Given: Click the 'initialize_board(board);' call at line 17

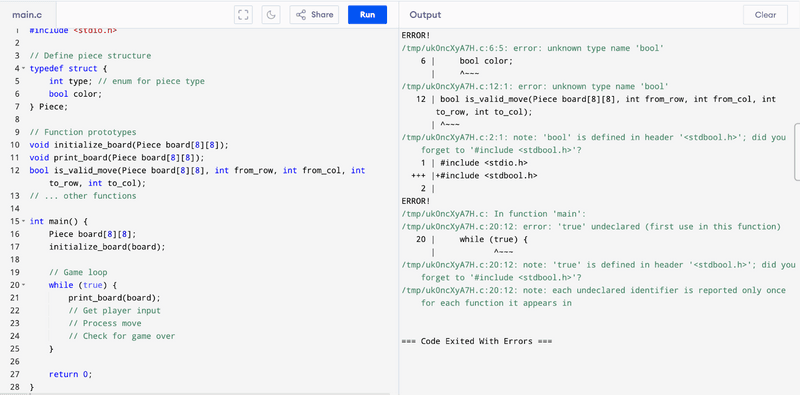Looking at the screenshot, I should point(107,247).
